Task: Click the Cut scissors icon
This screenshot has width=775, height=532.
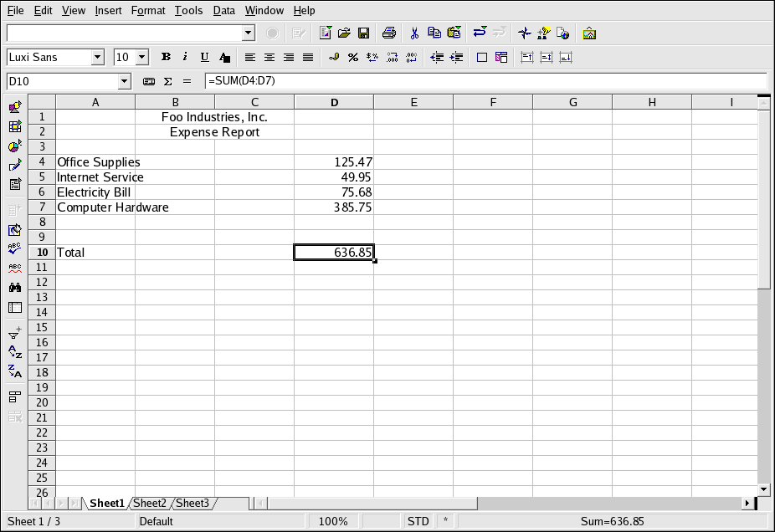Action: point(413,33)
